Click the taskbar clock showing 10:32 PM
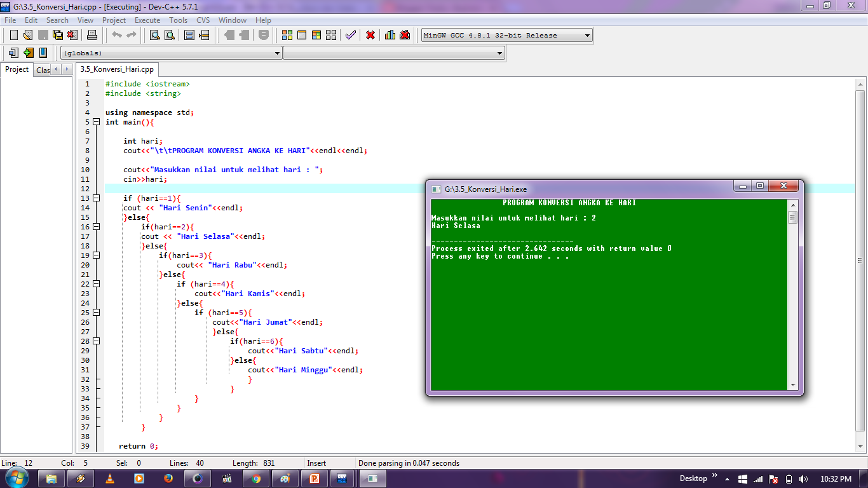The height and width of the screenshot is (488, 868). tap(836, 478)
